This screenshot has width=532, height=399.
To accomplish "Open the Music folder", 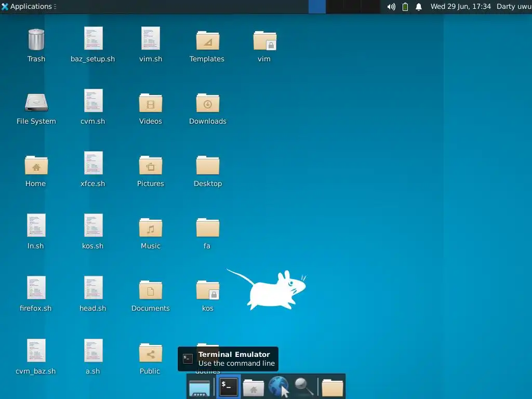I will click(150, 228).
